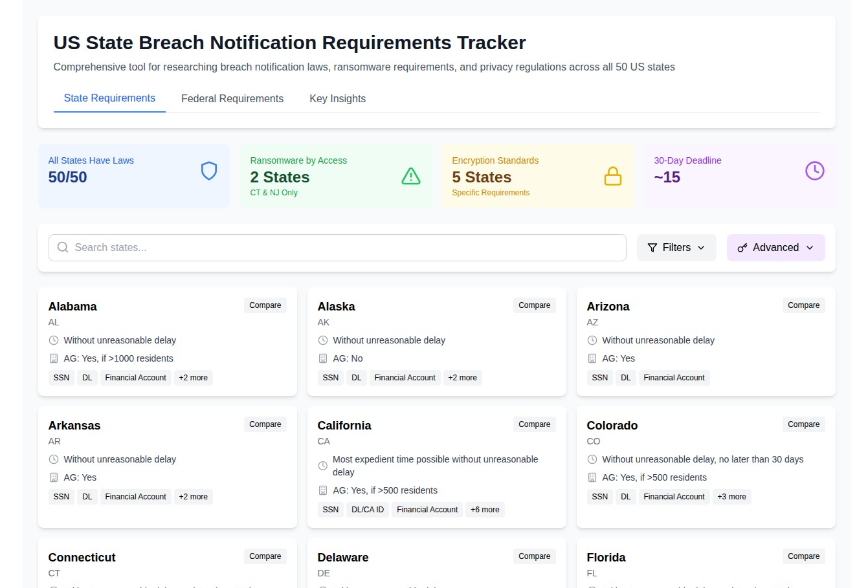Viewport: 868px width, 588px height.
Task: Toggle Compare mode on the Colorado card
Action: [x=803, y=424]
